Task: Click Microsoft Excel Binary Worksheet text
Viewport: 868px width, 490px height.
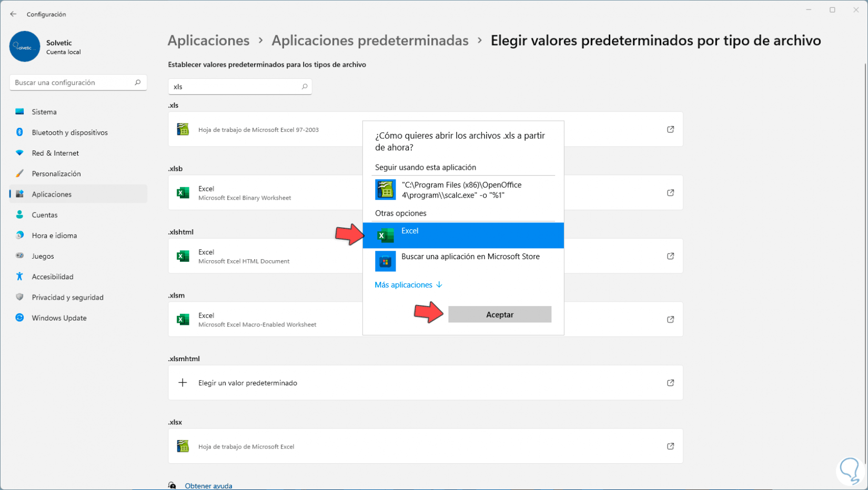Action: (245, 198)
